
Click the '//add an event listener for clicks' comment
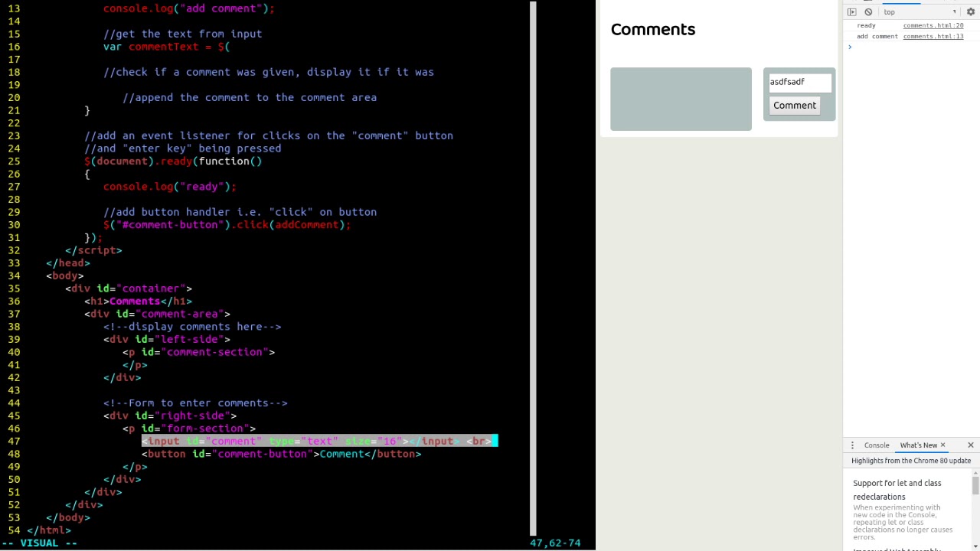(x=269, y=135)
